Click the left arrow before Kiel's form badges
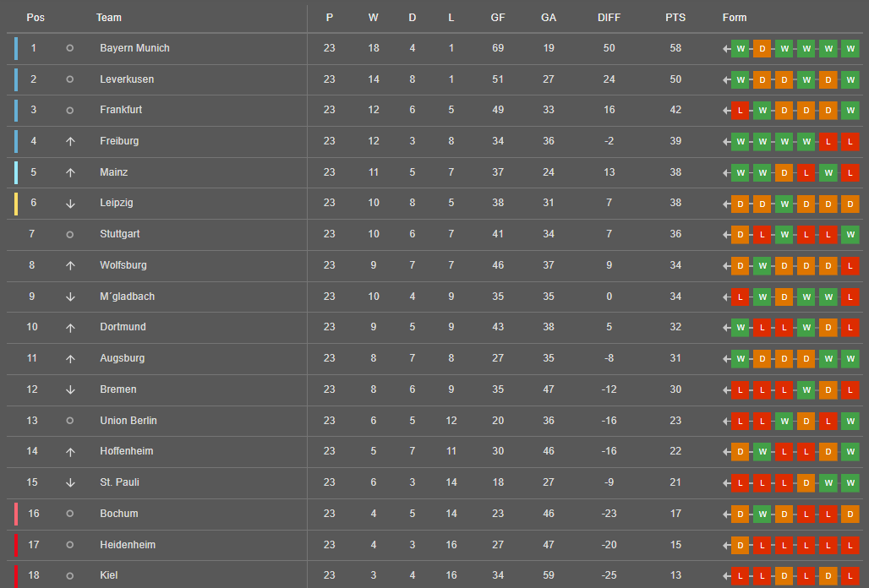 click(726, 576)
